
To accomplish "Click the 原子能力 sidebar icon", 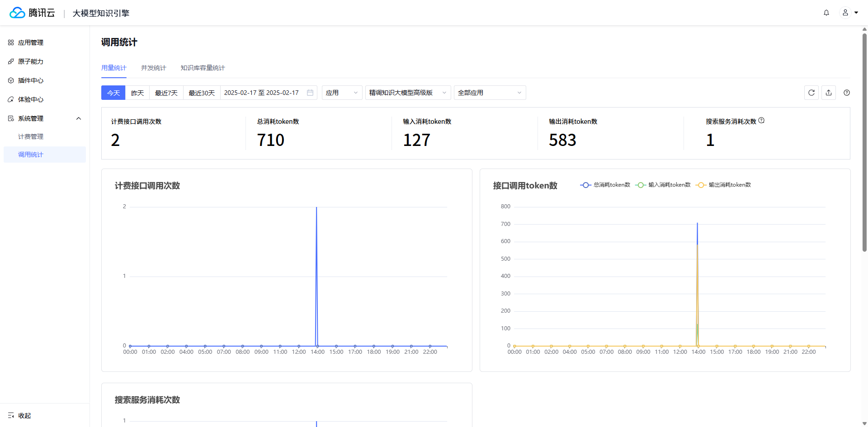I will (11, 61).
